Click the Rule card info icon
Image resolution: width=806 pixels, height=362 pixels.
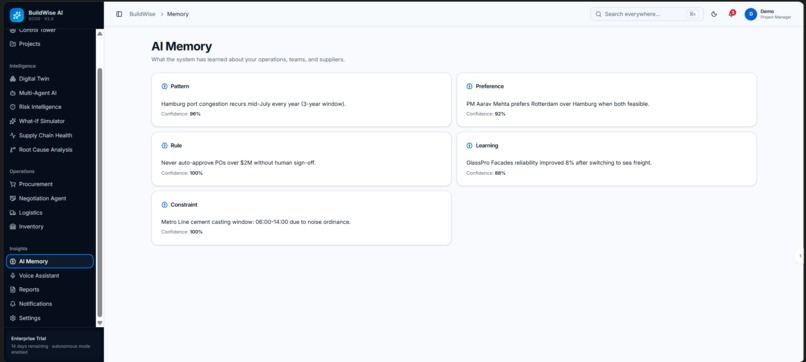click(164, 146)
